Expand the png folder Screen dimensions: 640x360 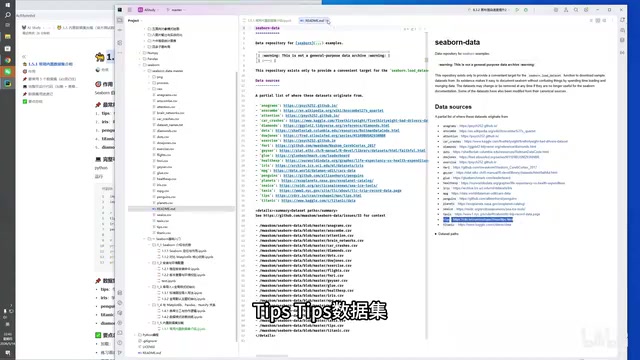[150, 77]
